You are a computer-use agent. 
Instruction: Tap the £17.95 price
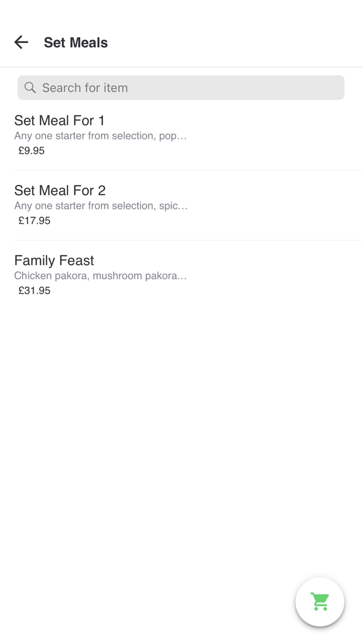pyautogui.click(x=35, y=221)
